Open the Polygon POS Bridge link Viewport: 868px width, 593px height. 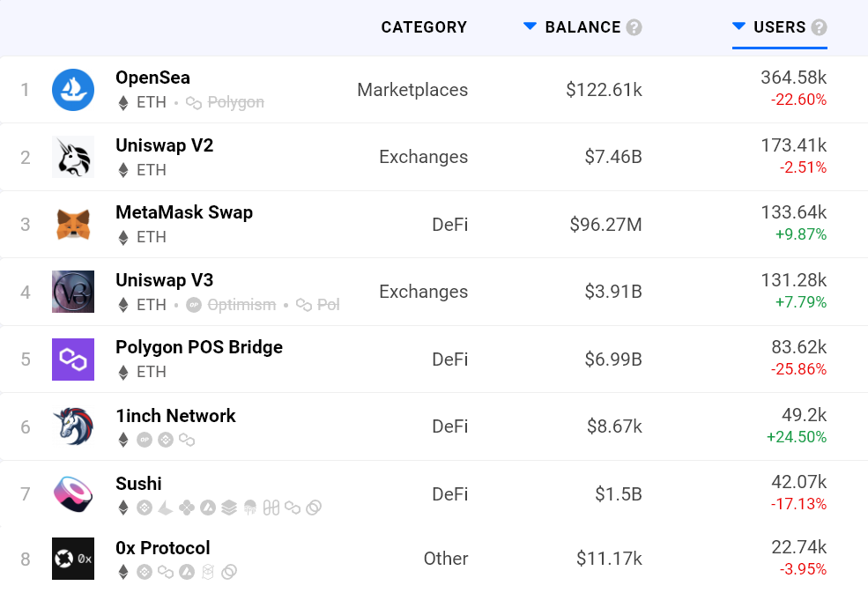tap(199, 347)
